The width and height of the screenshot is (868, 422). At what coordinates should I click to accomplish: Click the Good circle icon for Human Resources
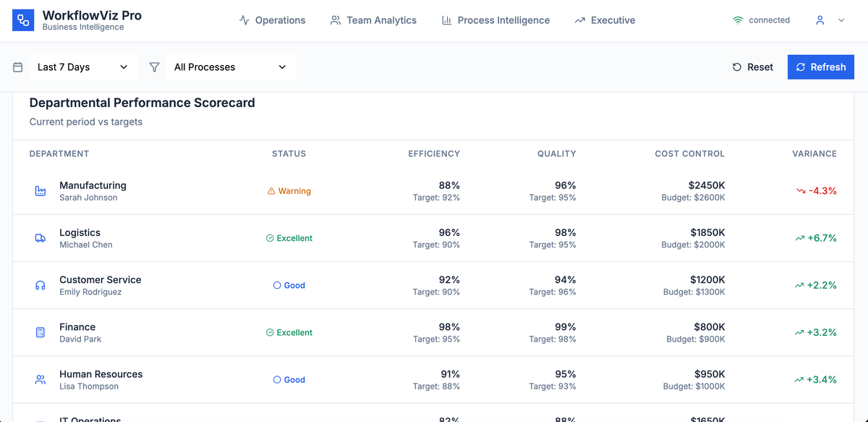[277, 379]
